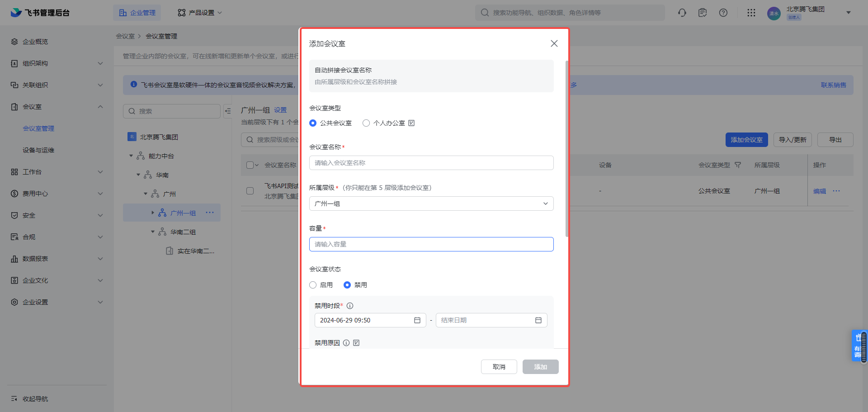Open 设备与运维 in the sidebar
Screen dimensions: 868x412
[38, 150]
